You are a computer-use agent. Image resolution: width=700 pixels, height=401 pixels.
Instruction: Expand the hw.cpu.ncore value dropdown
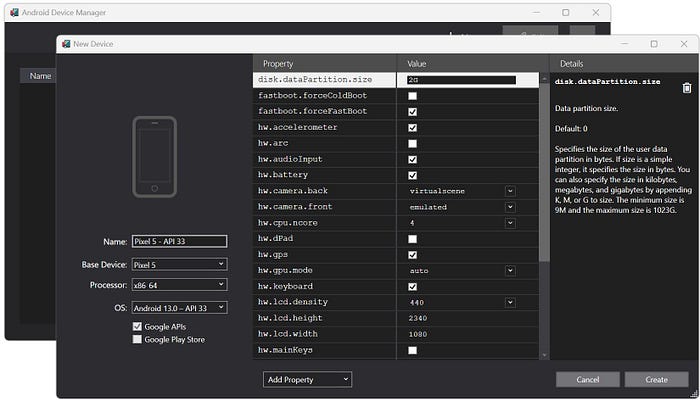pos(510,223)
